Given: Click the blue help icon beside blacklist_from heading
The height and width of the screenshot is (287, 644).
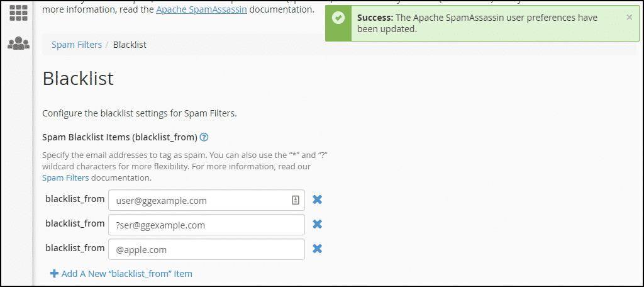Looking at the screenshot, I should coord(204,137).
